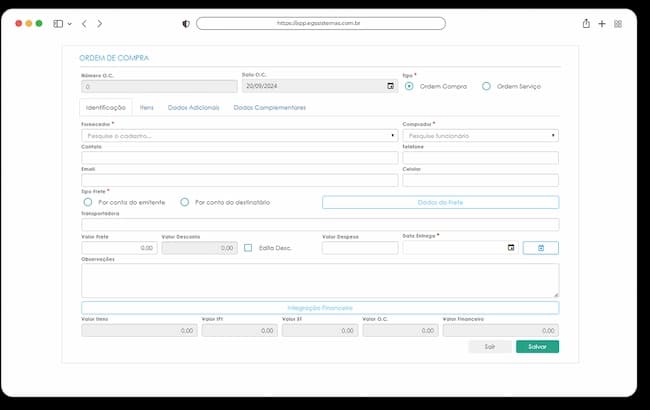Open the Data Entrega calendar picker icon
Screen dimensions: 650x410
tap(511, 247)
